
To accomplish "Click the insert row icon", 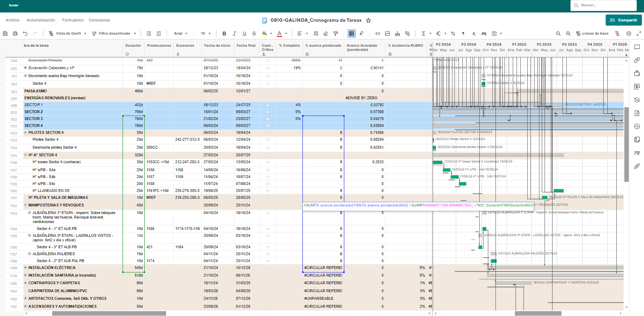I will (x=397, y=34).
